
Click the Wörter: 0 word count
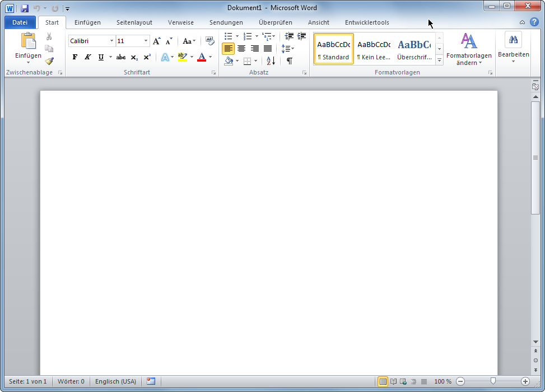pos(71,381)
